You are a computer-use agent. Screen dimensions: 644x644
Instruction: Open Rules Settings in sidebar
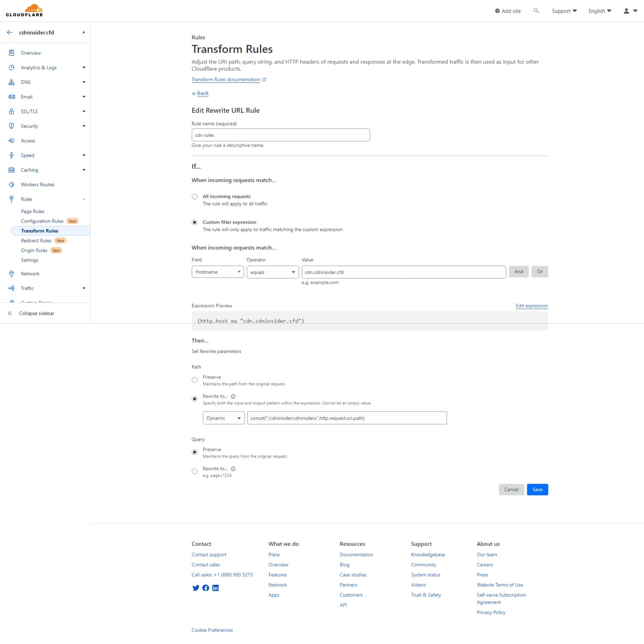(30, 260)
